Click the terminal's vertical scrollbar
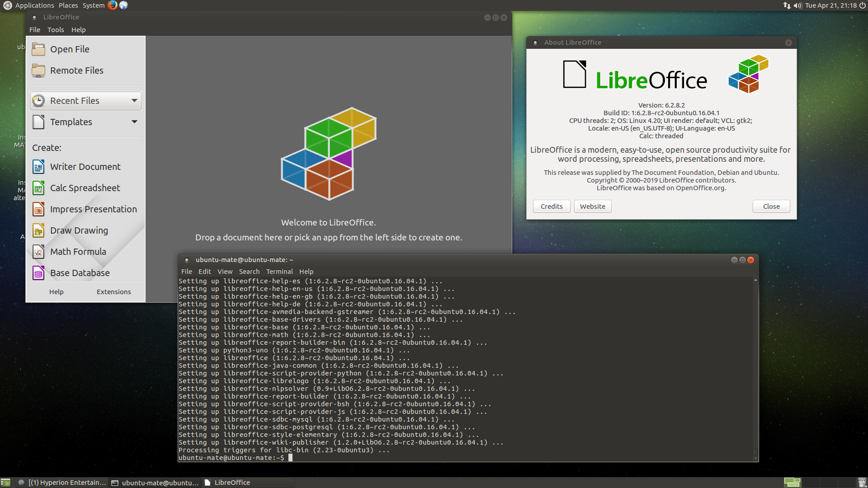868x488 pixels. (x=755, y=368)
